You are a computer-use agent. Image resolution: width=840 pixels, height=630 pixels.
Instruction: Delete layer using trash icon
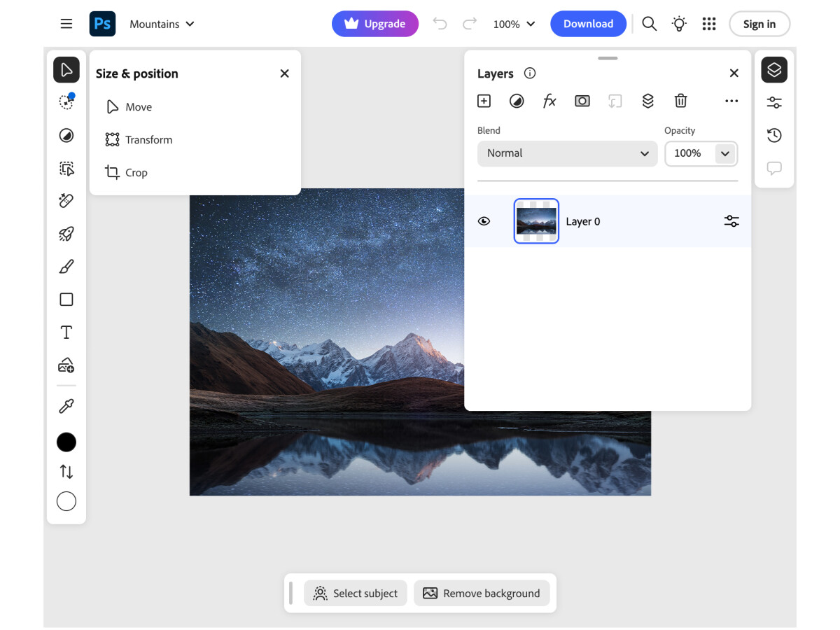pos(680,101)
